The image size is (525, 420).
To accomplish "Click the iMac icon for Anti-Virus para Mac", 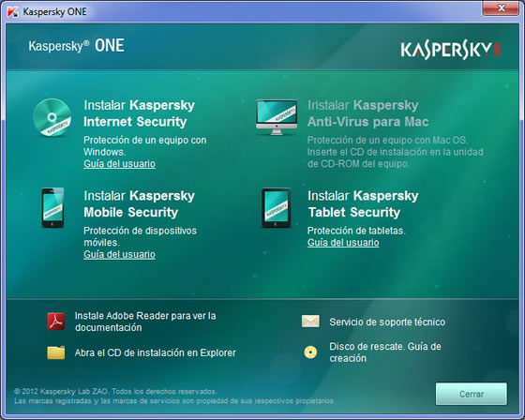I will [x=277, y=117].
